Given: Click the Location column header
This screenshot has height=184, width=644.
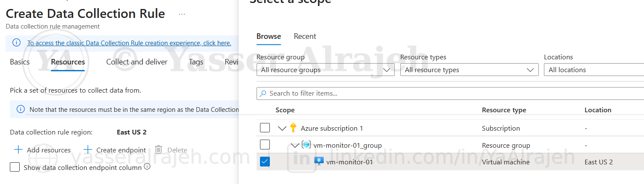Looking at the screenshot, I should click(x=598, y=110).
